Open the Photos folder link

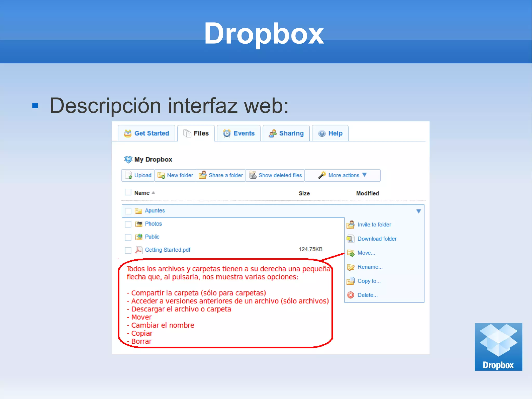click(153, 224)
